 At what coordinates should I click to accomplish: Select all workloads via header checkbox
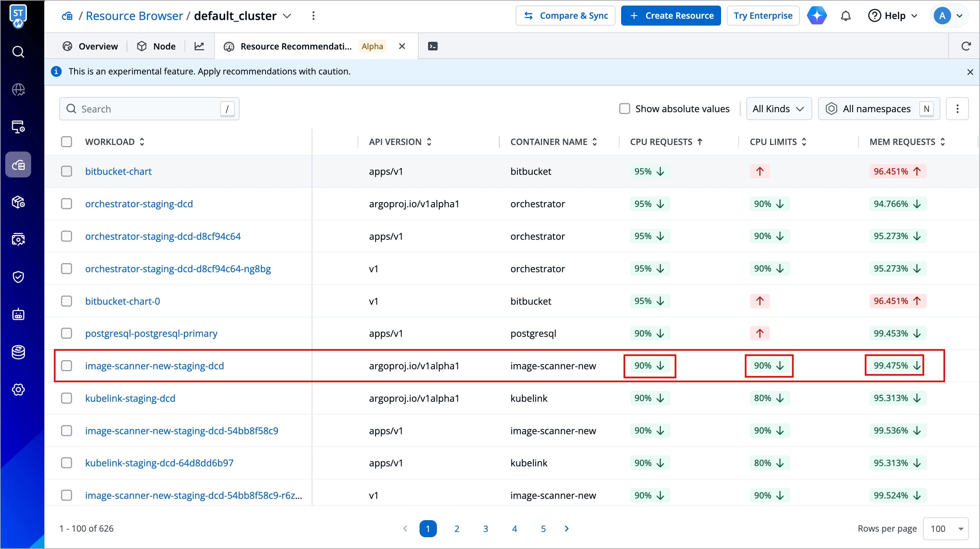click(x=67, y=142)
